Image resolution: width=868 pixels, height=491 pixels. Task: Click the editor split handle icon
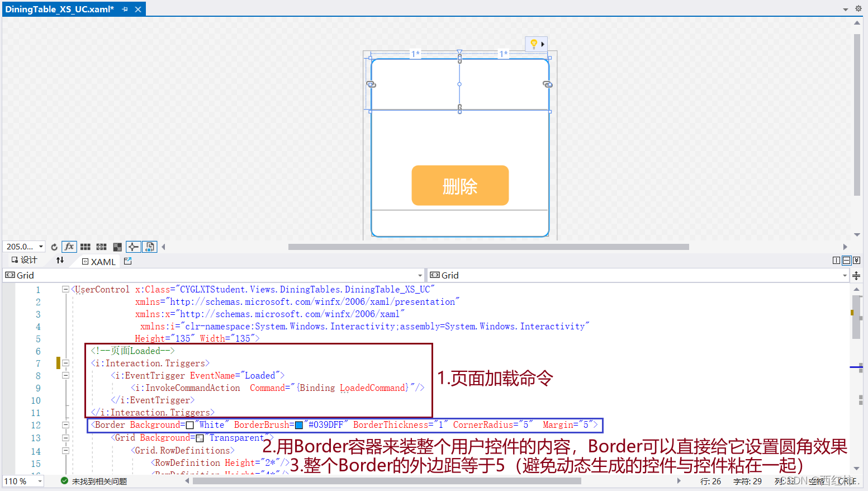pyautogui.click(x=856, y=276)
